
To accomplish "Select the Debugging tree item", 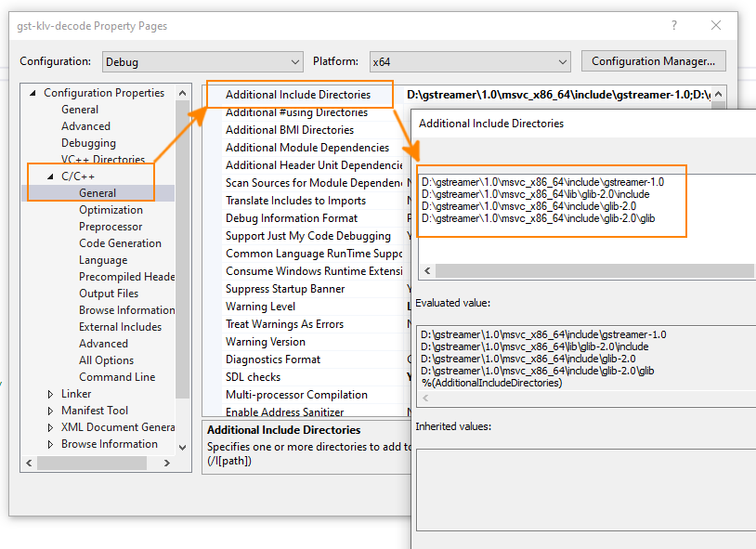I will point(88,143).
